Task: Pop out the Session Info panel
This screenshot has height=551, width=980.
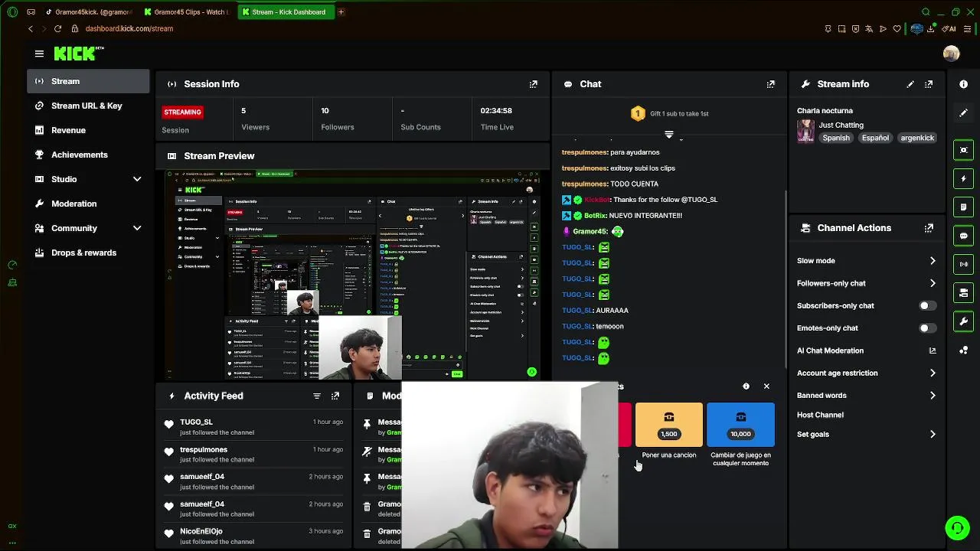Action: [x=534, y=84]
